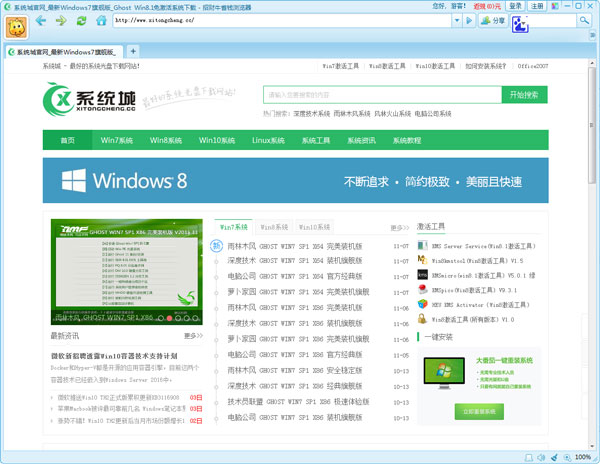Click 更多>> beside 最新资讯
The width and height of the screenshot is (600, 464).
coord(193,336)
